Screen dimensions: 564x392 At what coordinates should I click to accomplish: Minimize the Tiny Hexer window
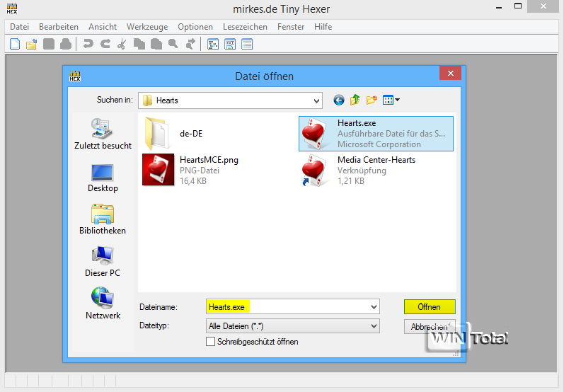[x=498, y=8]
